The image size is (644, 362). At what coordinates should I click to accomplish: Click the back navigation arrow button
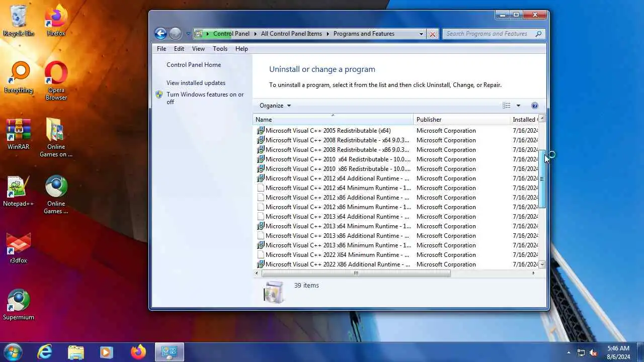coord(160,34)
